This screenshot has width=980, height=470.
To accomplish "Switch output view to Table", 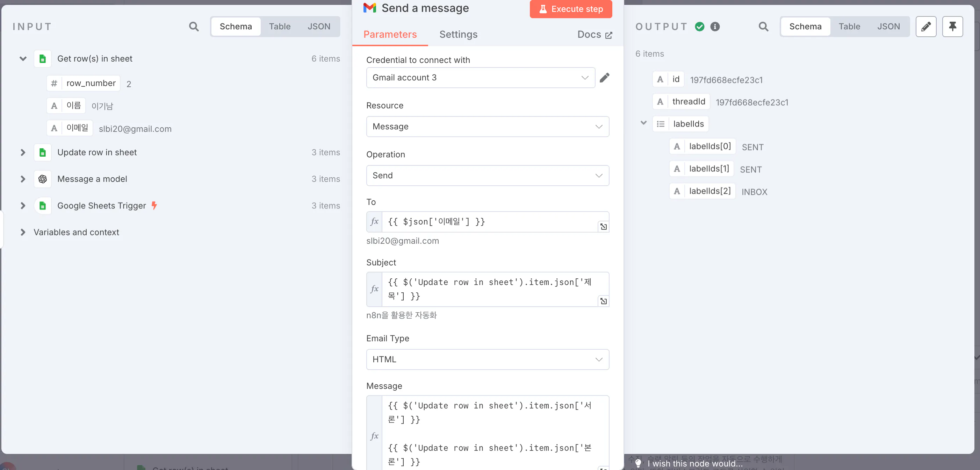I will [849, 27].
